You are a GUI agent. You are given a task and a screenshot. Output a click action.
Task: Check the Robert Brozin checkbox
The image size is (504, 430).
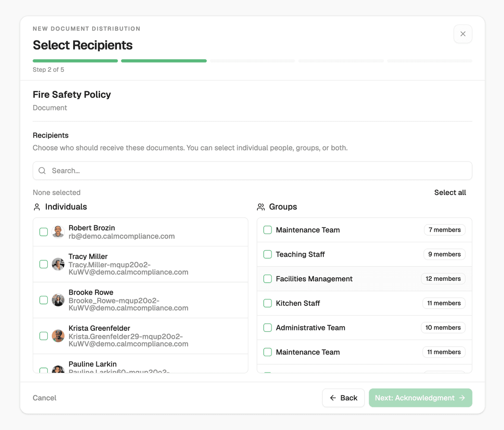(44, 232)
